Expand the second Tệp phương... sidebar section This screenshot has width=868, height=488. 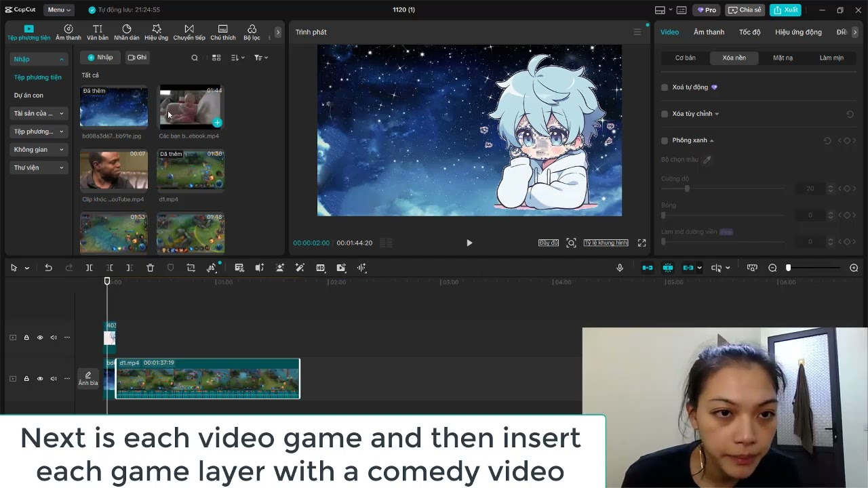[39, 131]
